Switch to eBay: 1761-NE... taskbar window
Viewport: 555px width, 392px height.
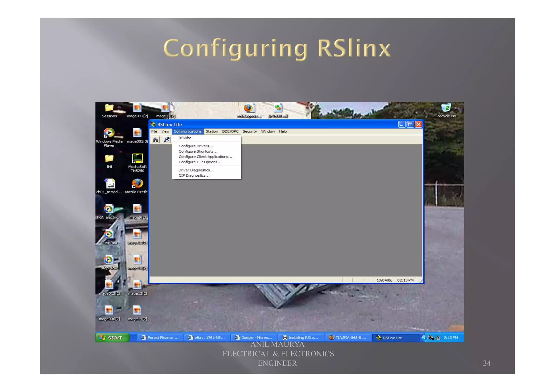[207, 338]
